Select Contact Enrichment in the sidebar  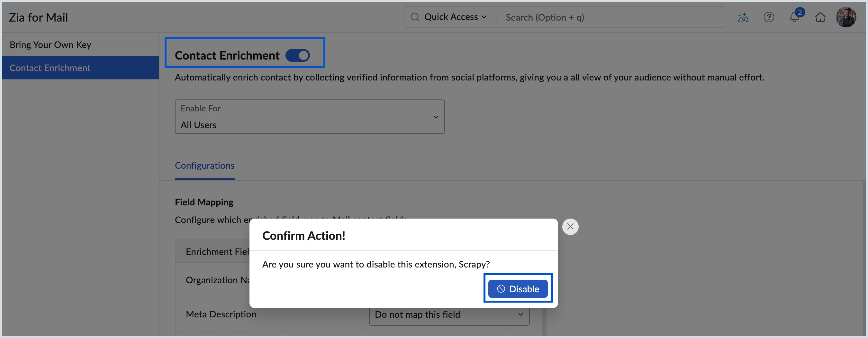pos(50,68)
